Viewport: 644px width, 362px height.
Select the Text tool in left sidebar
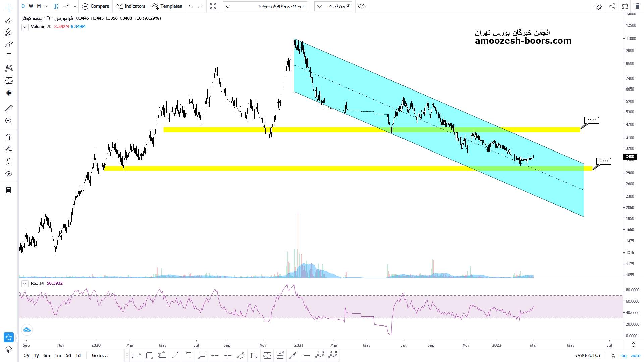click(9, 56)
